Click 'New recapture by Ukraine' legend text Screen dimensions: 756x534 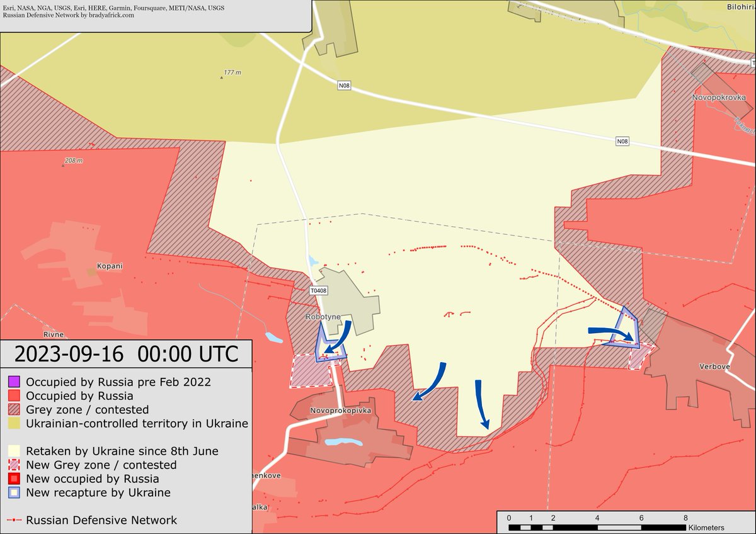coord(98,492)
